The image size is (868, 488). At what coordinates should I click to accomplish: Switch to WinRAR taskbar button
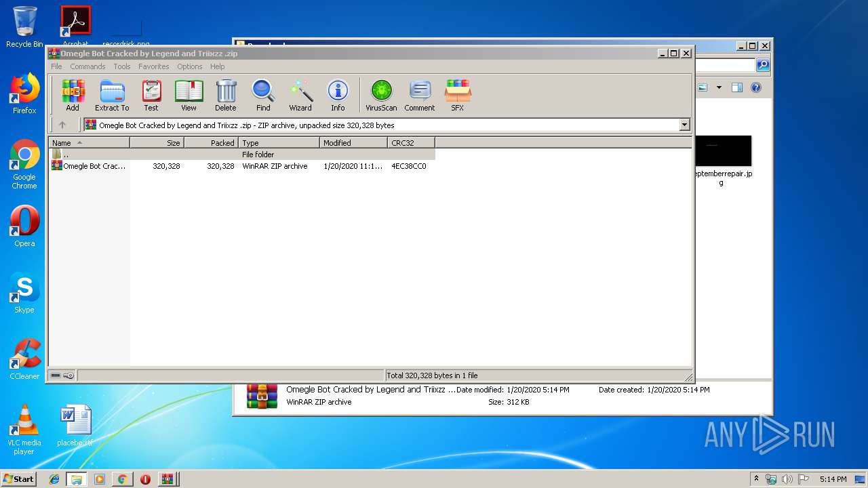pyautogui.click(x=167, y=479)
